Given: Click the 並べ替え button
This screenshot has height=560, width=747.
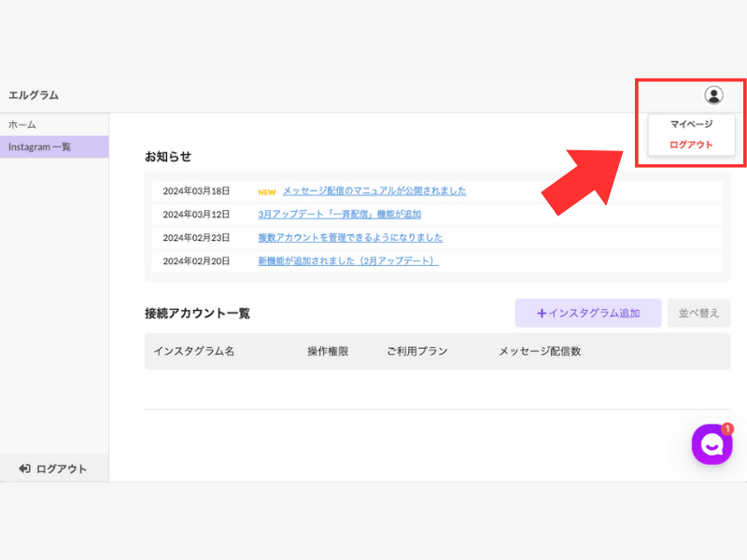Looking at the screenshot, I should tap(698, 314).
